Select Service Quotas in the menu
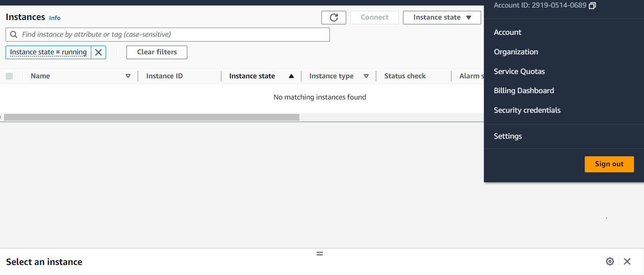 tap(519, 72)
